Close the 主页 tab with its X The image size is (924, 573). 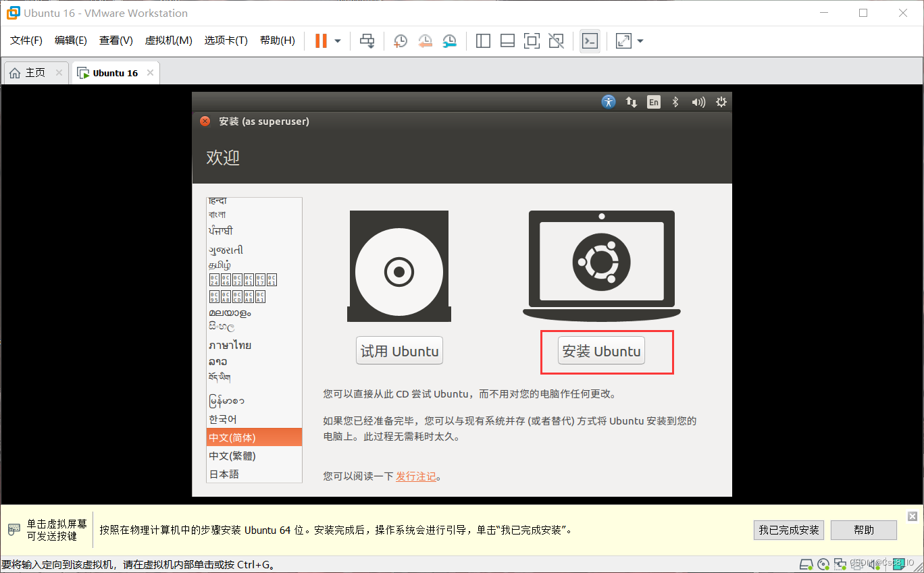click(59, 73)
